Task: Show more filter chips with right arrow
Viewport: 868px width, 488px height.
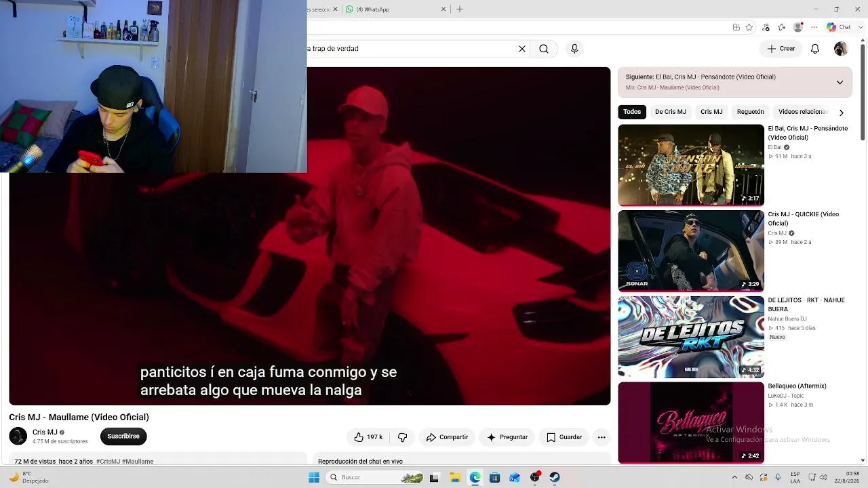Action: coord(841,113)
